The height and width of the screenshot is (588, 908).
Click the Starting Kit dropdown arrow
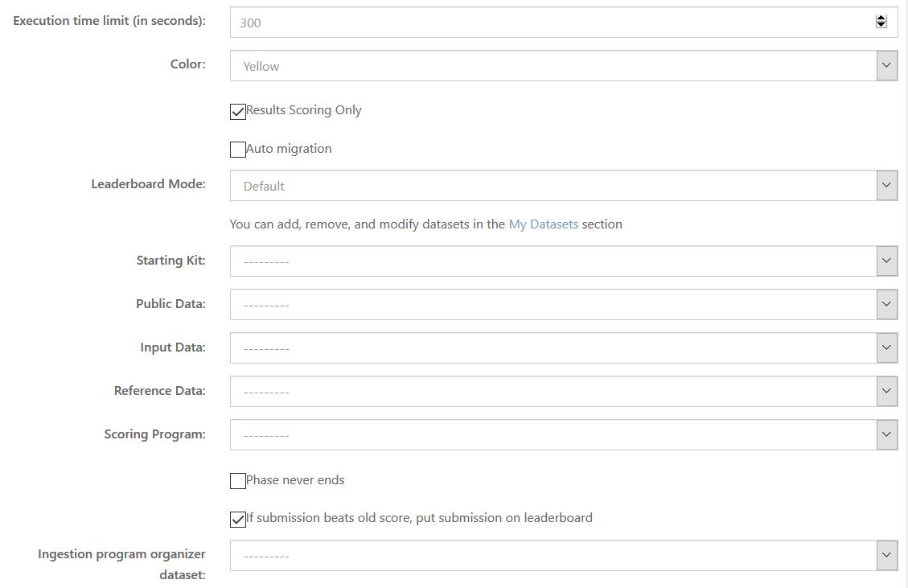[x=887, y=261]
